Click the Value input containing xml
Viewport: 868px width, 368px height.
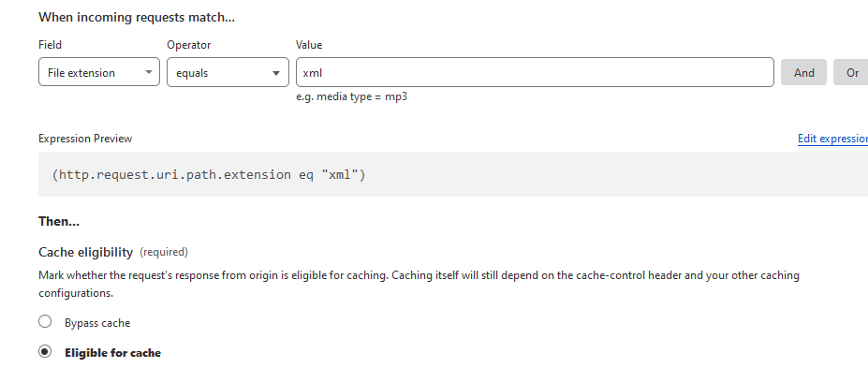click(535, 72)
